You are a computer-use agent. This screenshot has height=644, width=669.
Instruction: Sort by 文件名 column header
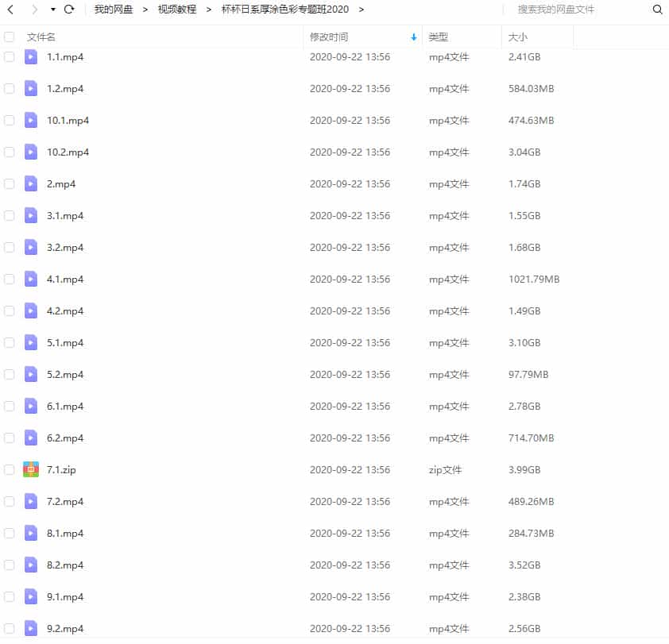pos(41,37)
